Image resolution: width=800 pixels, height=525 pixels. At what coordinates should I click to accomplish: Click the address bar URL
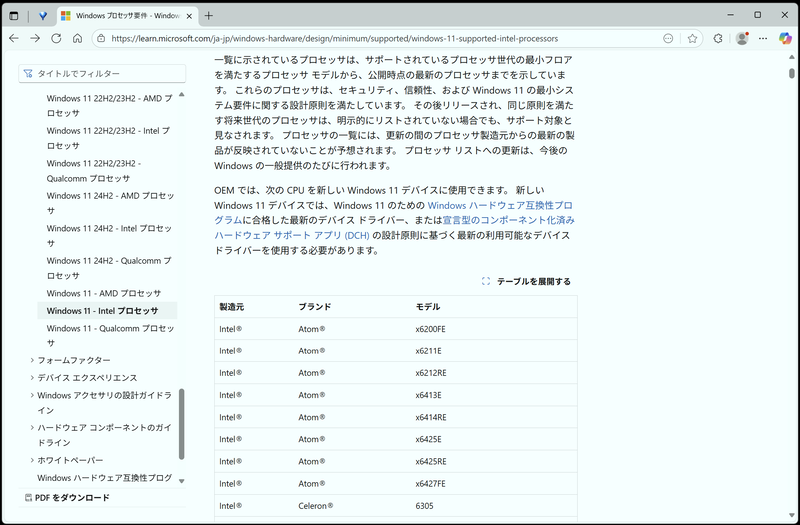pos(334,38)
